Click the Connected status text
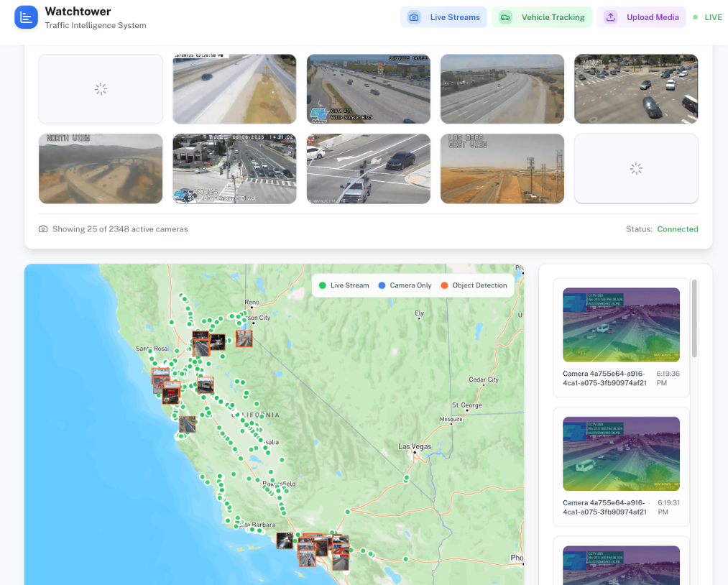728x585 pixels. [x=678, y=229]
